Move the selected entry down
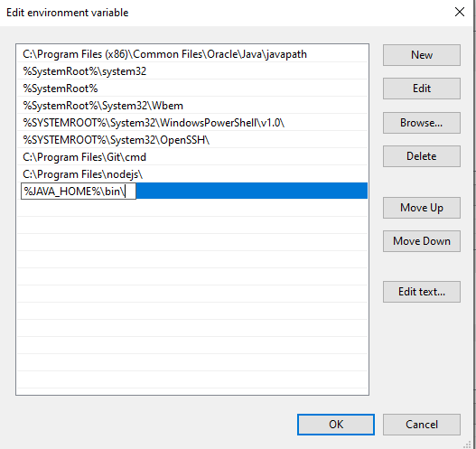 coord(422,241)
